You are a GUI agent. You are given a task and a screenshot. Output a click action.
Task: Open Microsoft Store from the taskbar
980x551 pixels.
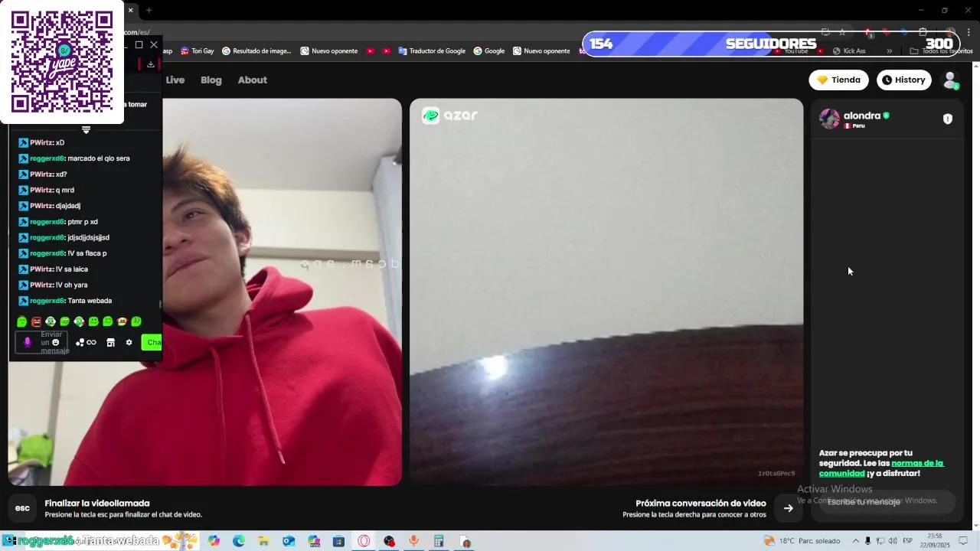[x=338, y=541]
